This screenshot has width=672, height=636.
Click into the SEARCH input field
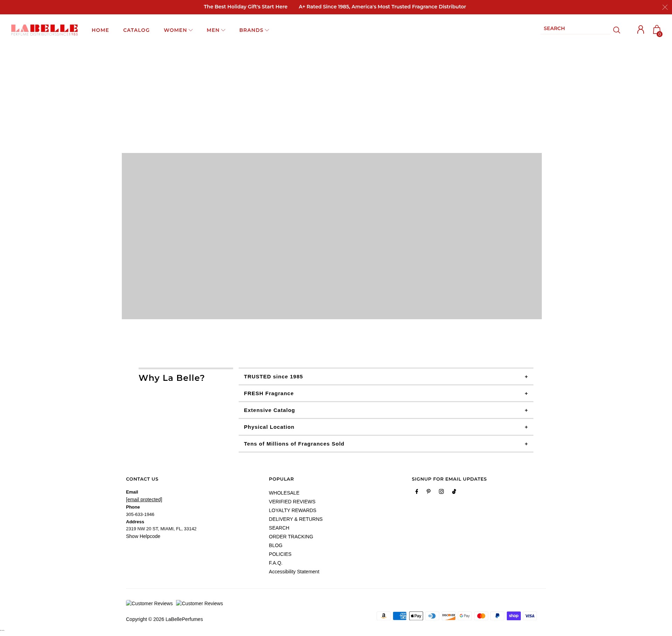point(575,29)
